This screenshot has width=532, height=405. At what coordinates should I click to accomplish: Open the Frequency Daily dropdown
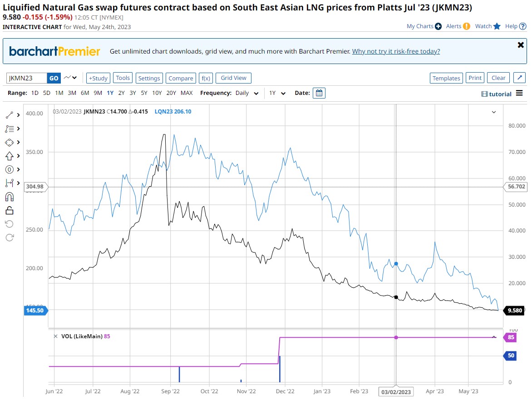point(247,93)
